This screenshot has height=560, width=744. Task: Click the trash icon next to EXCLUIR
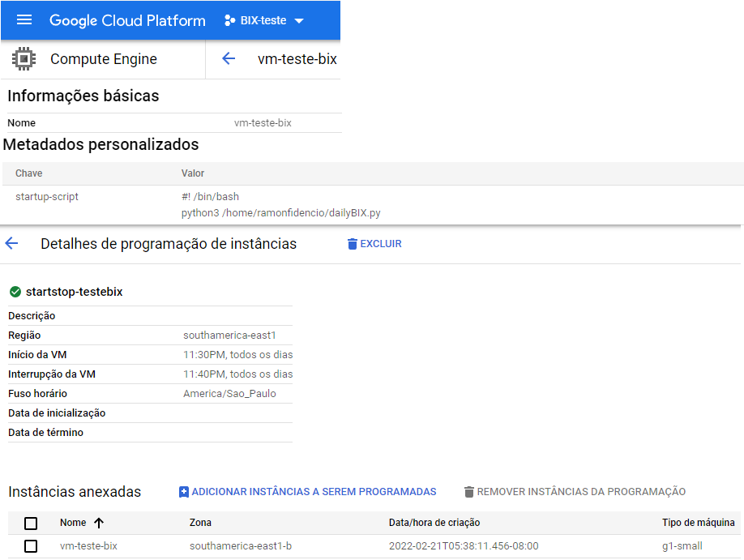[x=352, y=244]
